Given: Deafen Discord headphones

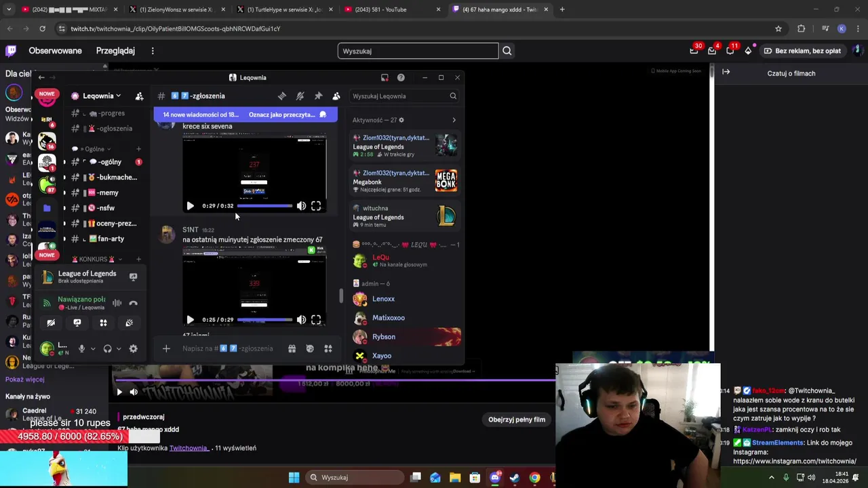Looking at the screenshot, I should point(107,349).
